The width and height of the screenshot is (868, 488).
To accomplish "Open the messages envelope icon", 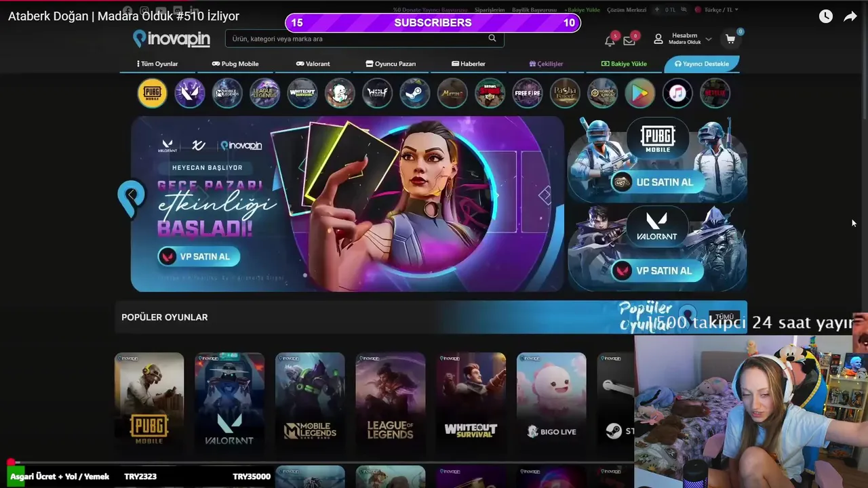I will [x=629, y=41].
